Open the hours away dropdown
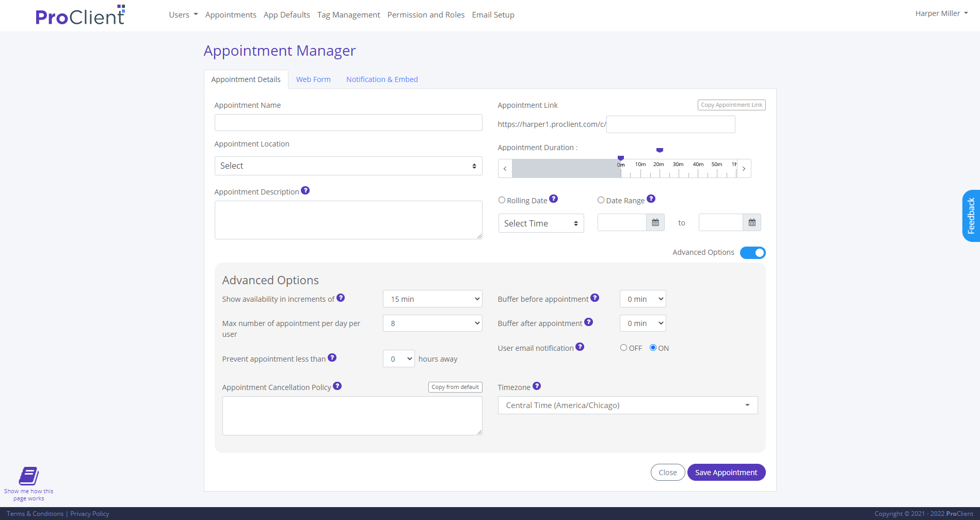This screenshot has height=520, width=980. click(398, 359)
